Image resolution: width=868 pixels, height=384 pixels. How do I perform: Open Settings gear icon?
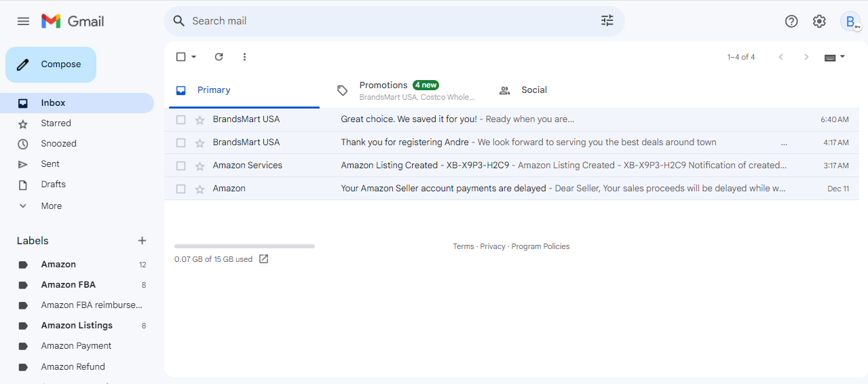coord(819,21)
